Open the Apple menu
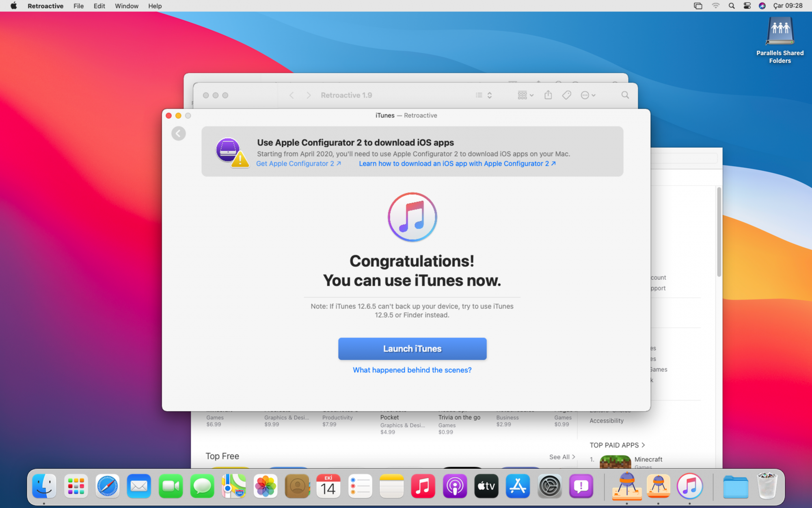 pos(13,6)
